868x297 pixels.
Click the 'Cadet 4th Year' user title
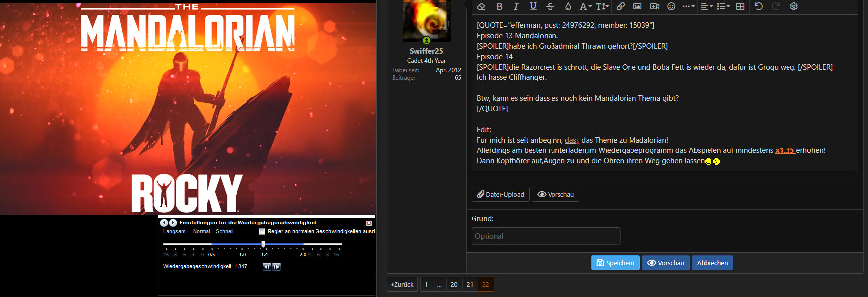click(x=426, y=61)
